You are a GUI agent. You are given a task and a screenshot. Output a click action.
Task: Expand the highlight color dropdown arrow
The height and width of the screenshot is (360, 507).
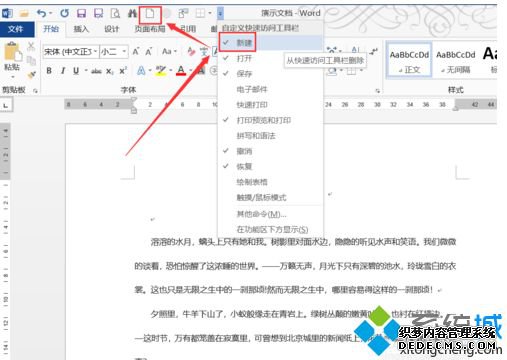pos(170,71)
